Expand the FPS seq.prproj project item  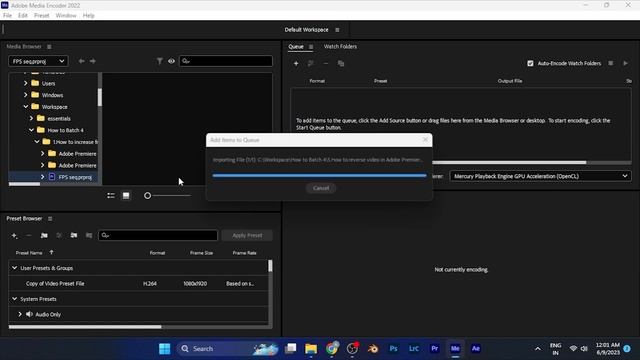(42, 177)
